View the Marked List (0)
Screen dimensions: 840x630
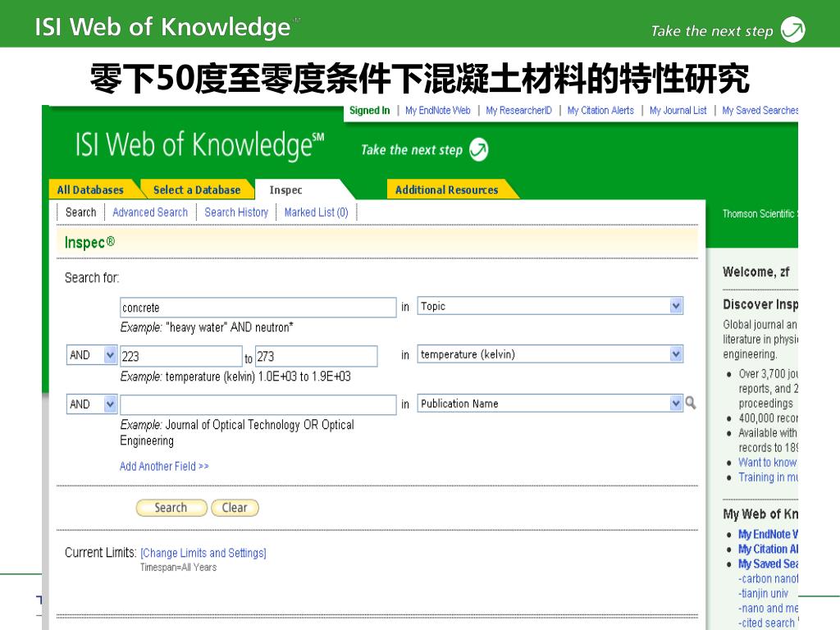pyautogui.click(x=316, y=212)
